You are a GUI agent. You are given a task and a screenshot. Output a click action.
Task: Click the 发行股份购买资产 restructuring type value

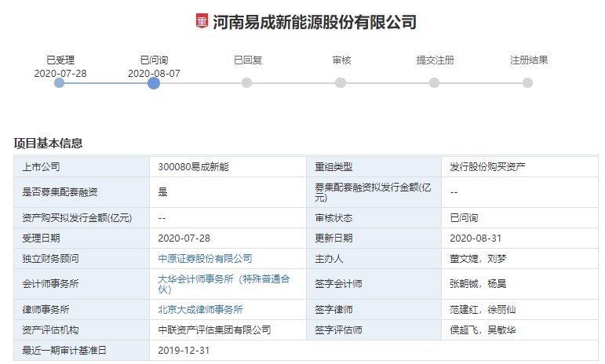487,166
